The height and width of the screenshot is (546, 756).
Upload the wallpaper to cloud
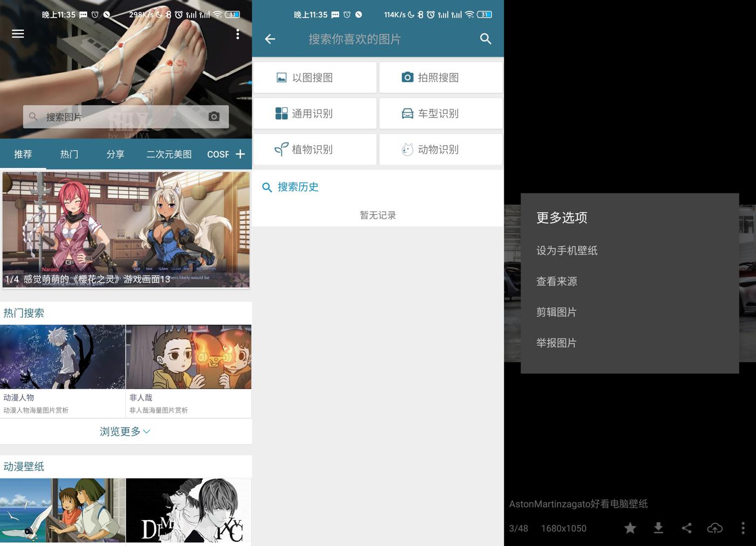[714, 528]
